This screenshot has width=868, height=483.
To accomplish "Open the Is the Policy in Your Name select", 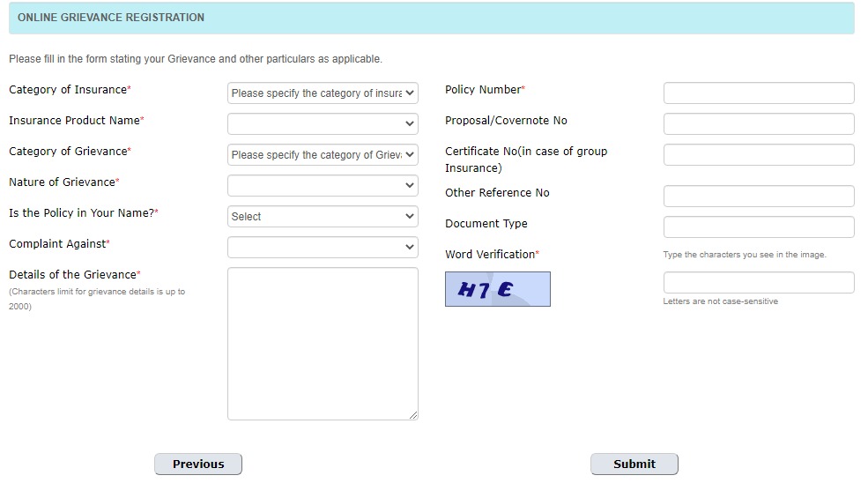I will pos(323,217).
